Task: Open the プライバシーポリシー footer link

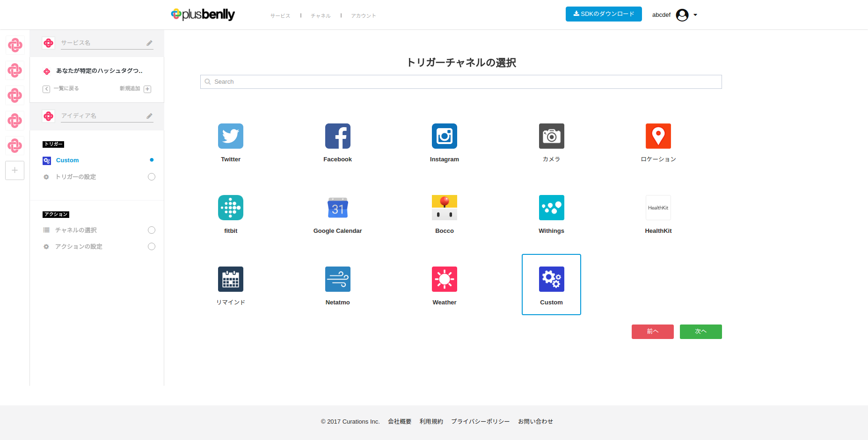Action: coord(481,421)
